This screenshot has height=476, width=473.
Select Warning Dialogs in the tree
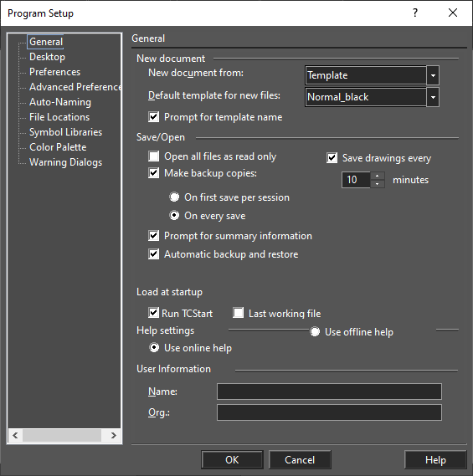65,162
